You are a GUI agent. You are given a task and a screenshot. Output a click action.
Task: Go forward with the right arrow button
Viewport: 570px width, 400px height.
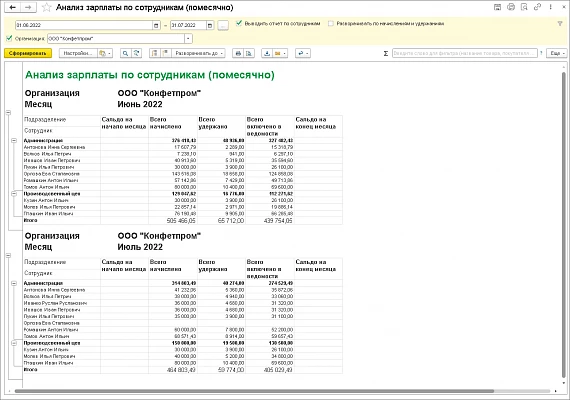point(28,7)
